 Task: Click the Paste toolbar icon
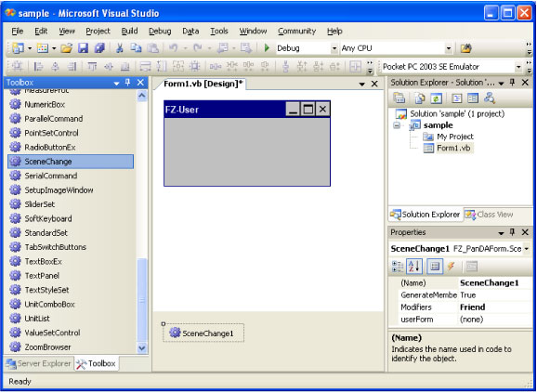click(x=152, y=48)
